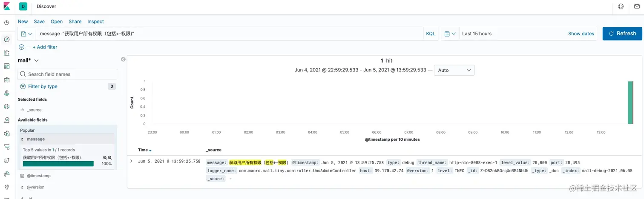Open Visualize chart icon in sidebar
Image resolution: width=644 pixels, height=199 pixels.
[6, 53]
